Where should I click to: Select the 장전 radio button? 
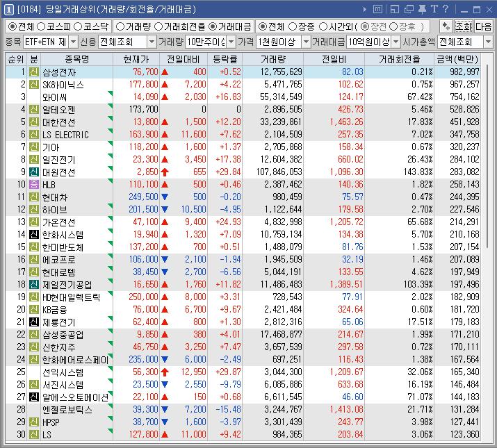pyautogui.click(x=365, y=26)
